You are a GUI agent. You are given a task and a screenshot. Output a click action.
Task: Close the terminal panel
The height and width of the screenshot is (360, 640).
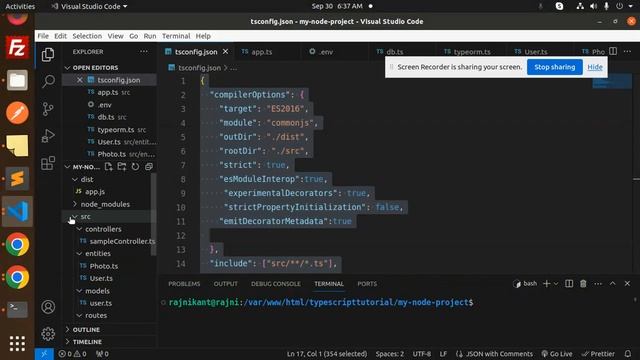(627, 284)
